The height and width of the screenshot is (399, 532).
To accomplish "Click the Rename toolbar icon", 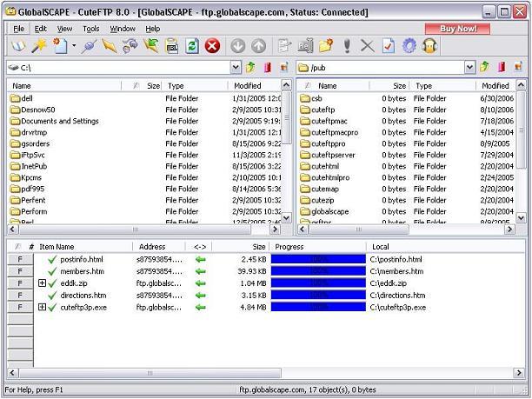I will 305,46.
